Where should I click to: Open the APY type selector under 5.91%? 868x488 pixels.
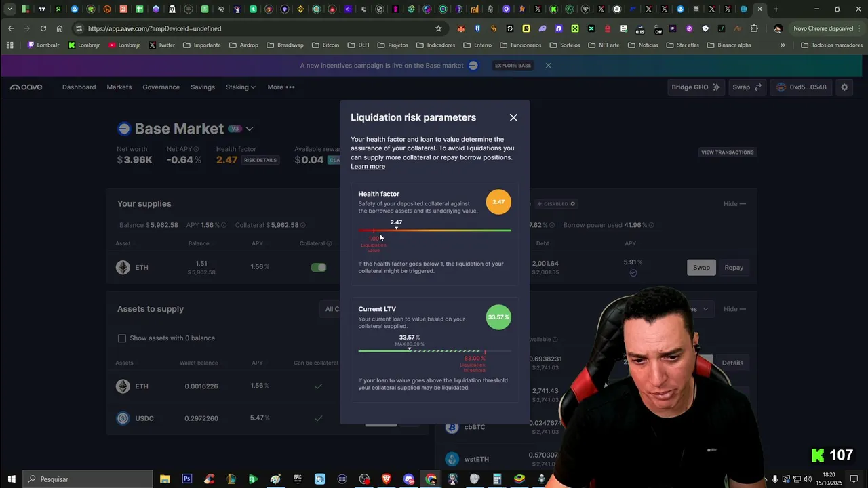[x=633, y=273]
